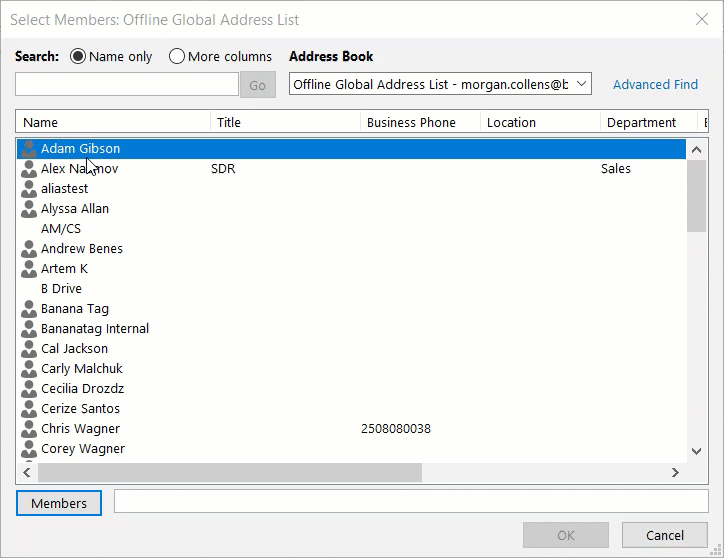The height and width of the screenshot is (558, 724).
Task: Click the contact icon beside Artem K
Action: pyautogui.click(x=29, y=269)
